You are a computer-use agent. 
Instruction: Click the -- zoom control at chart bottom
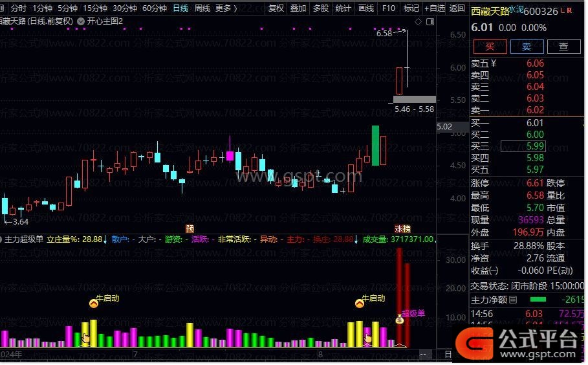pos(423,354)
